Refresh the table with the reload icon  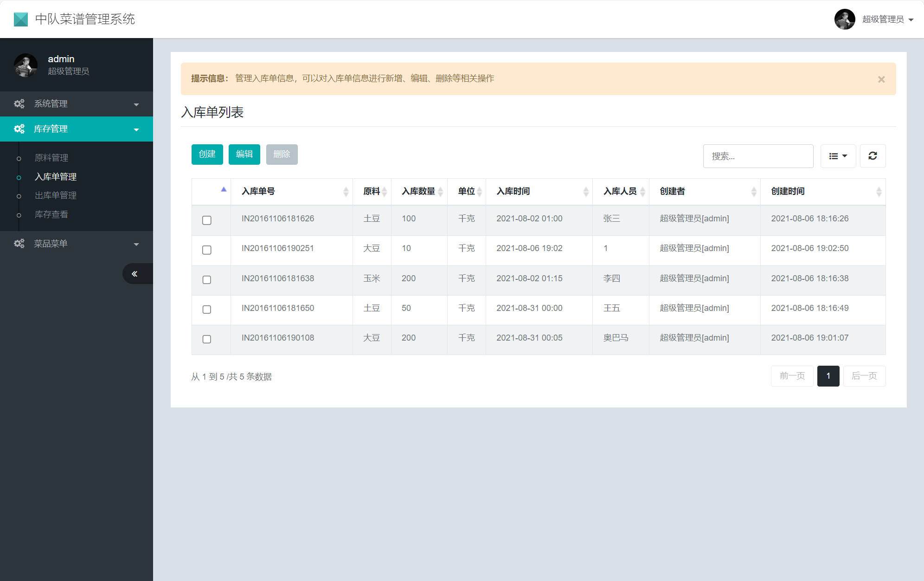pos(873,156)
